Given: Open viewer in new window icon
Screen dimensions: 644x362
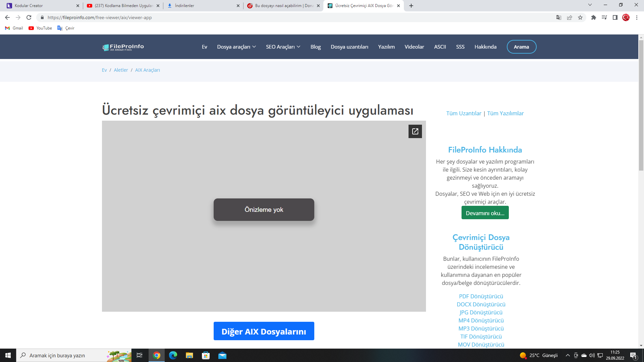Looking at the screenshot, I should coord(415,131).
